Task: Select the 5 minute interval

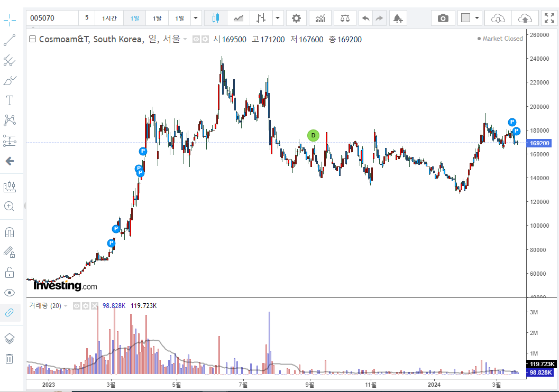Action: pyautogui.click(x=87, y=18)
